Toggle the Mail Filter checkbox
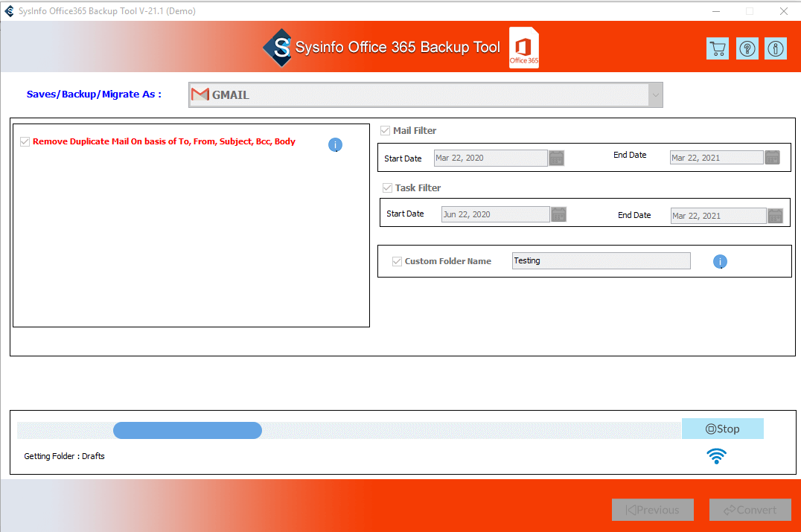This screenshot has height=532, width=801. [385, 131]
